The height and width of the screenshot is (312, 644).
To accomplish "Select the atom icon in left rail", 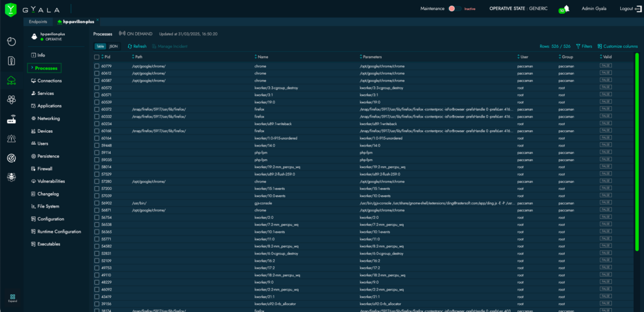I will (x=11, y=99).
